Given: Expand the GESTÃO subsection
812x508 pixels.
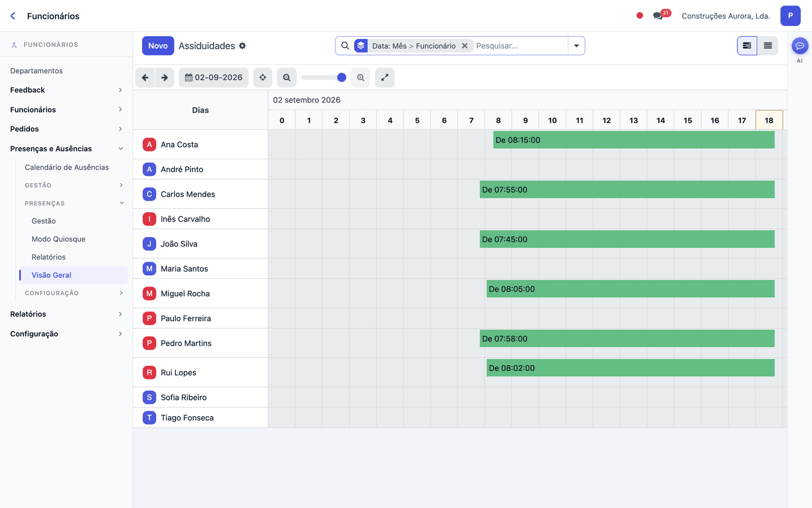Looking at the screenshot, I should point(74,185).
